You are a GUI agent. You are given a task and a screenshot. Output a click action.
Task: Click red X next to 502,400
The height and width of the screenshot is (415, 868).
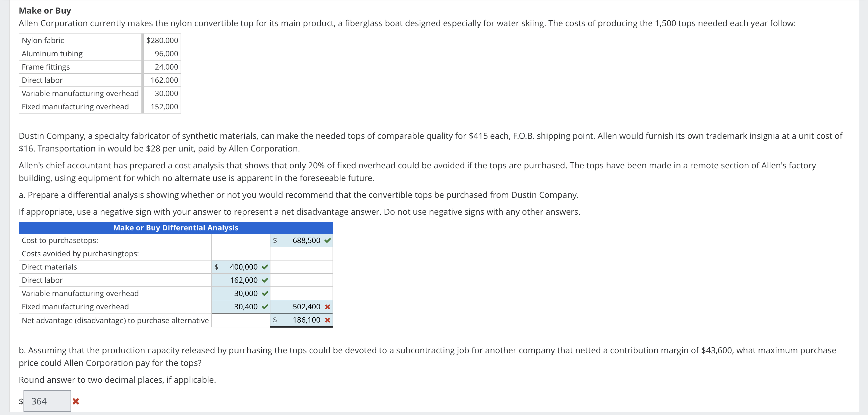pos(327,307)
